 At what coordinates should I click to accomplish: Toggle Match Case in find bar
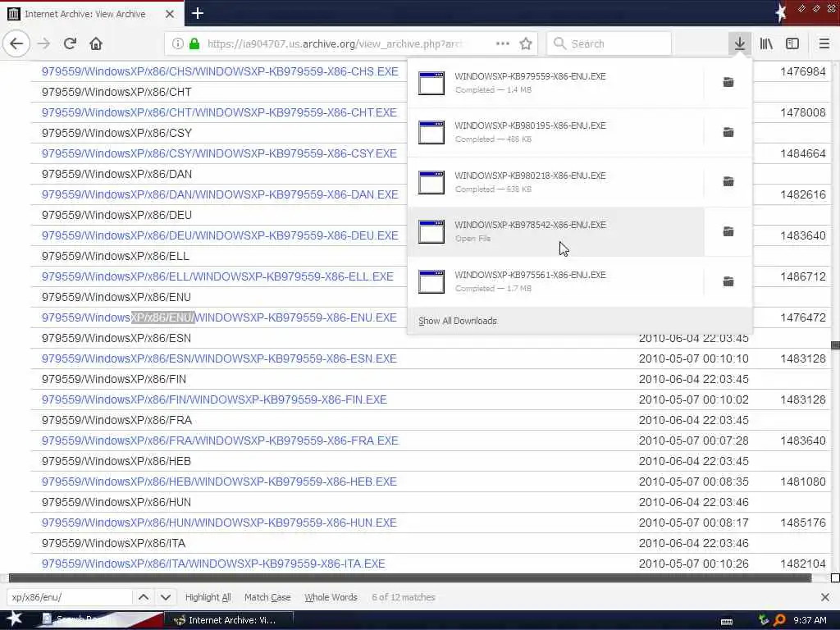pyautogui.click(x=267, y=597)
